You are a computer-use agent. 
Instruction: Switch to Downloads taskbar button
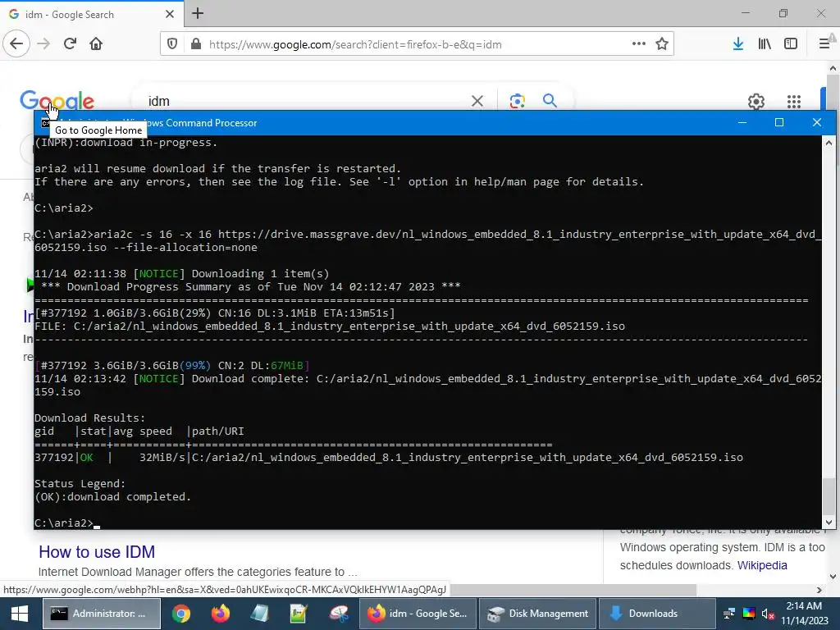coord(657,614)
